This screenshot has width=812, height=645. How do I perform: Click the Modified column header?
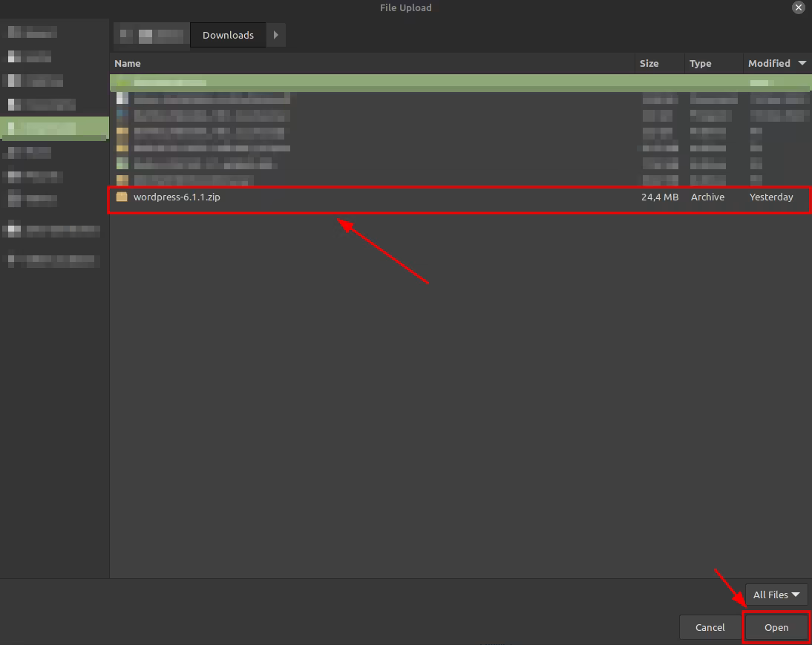point(768,64)
